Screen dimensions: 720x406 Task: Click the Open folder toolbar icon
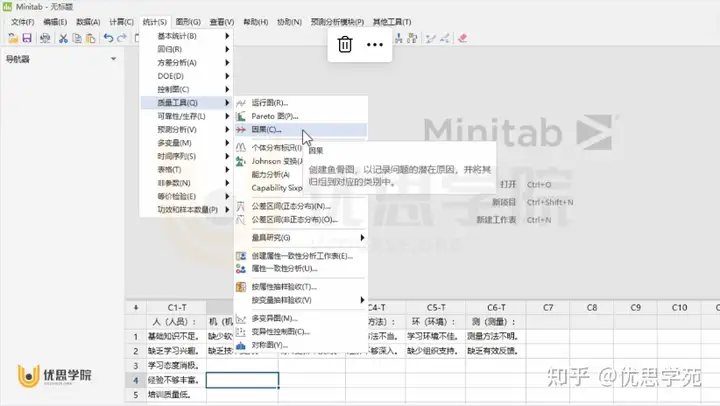[x=13, y=38]
